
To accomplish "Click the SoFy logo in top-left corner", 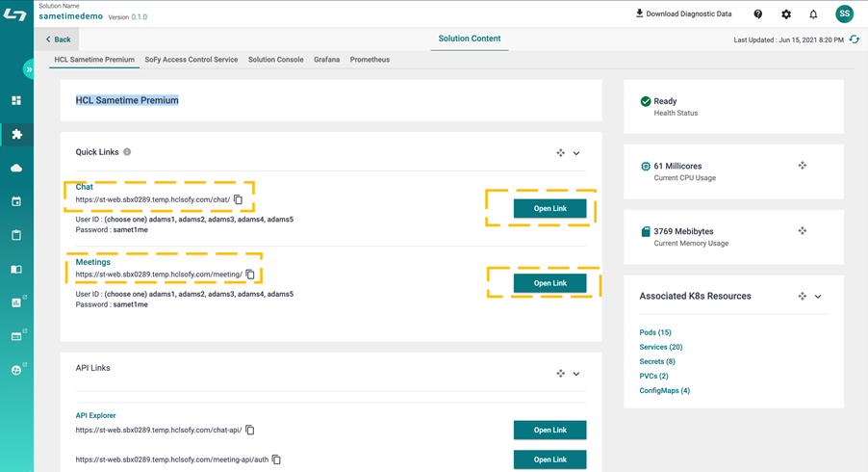I will click(15, 13).
